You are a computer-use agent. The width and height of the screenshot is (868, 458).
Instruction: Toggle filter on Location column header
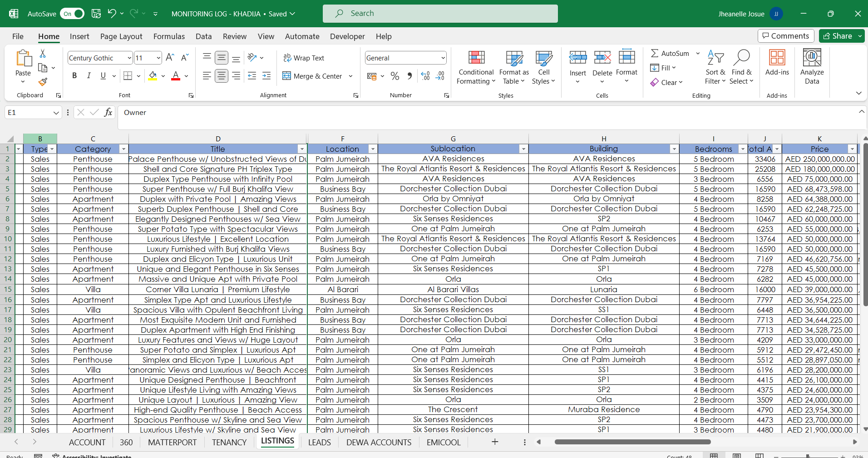click(373, 149)
